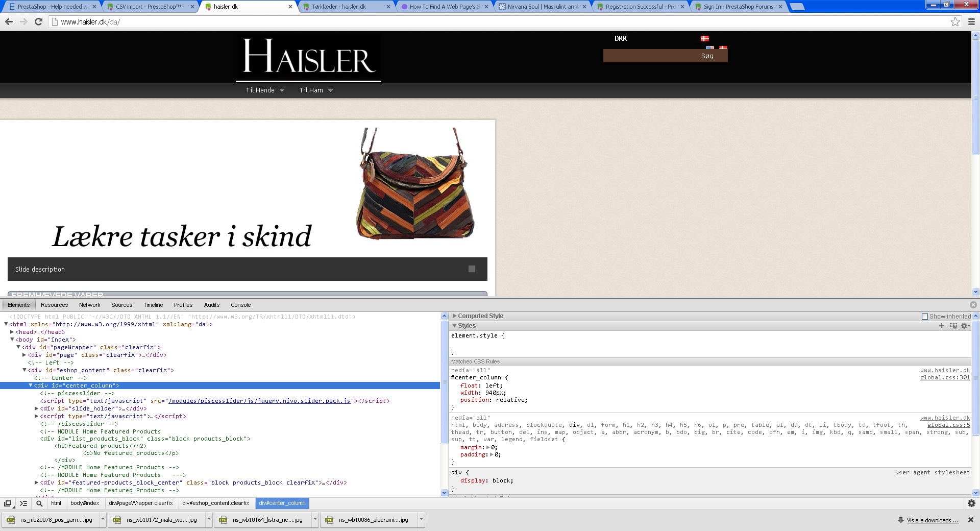Click the large Danish flag icon
This screenshot has height=531, width=980.
click(x=705, y=38)
